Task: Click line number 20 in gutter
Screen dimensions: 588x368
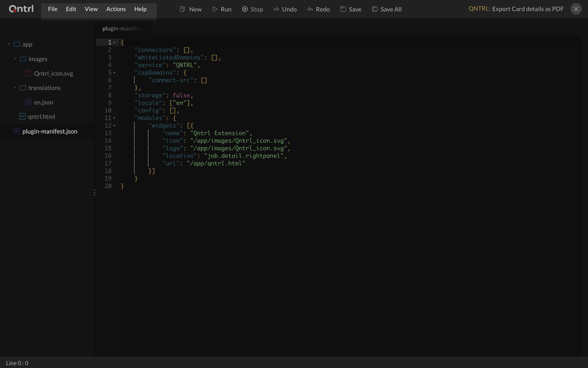Action: [x=108, y=186]
